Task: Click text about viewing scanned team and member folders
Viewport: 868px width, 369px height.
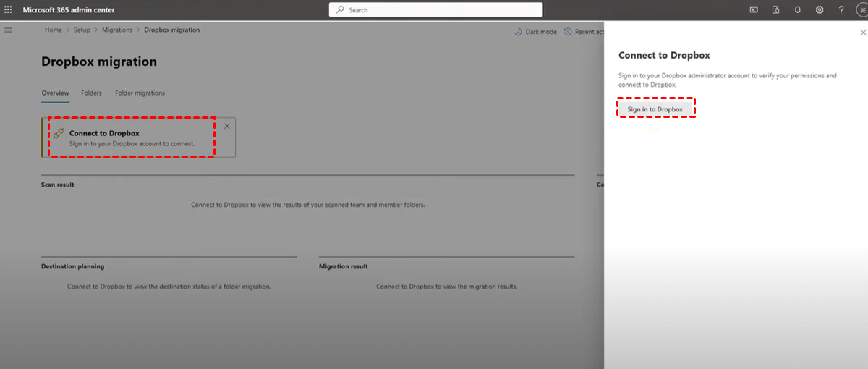Action: point(308,205)
